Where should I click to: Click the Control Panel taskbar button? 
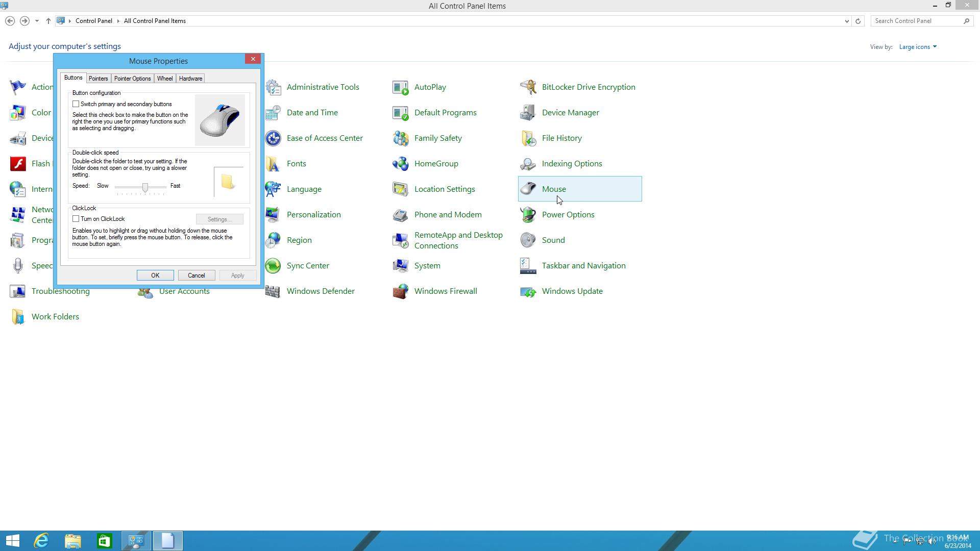136,541
